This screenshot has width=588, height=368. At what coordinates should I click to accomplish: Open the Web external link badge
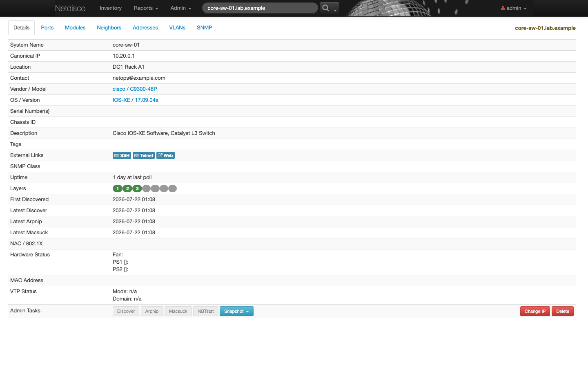[165, 155]
